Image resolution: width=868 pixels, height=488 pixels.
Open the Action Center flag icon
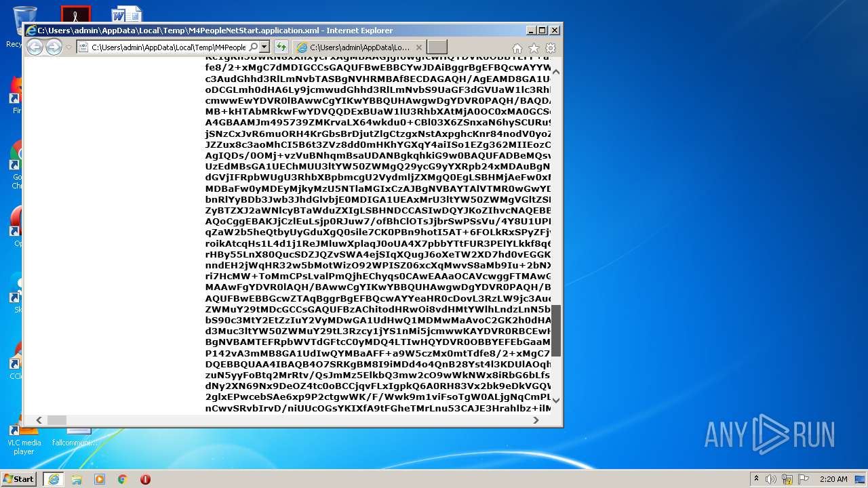pyautogui.click(x=804, y=479)
